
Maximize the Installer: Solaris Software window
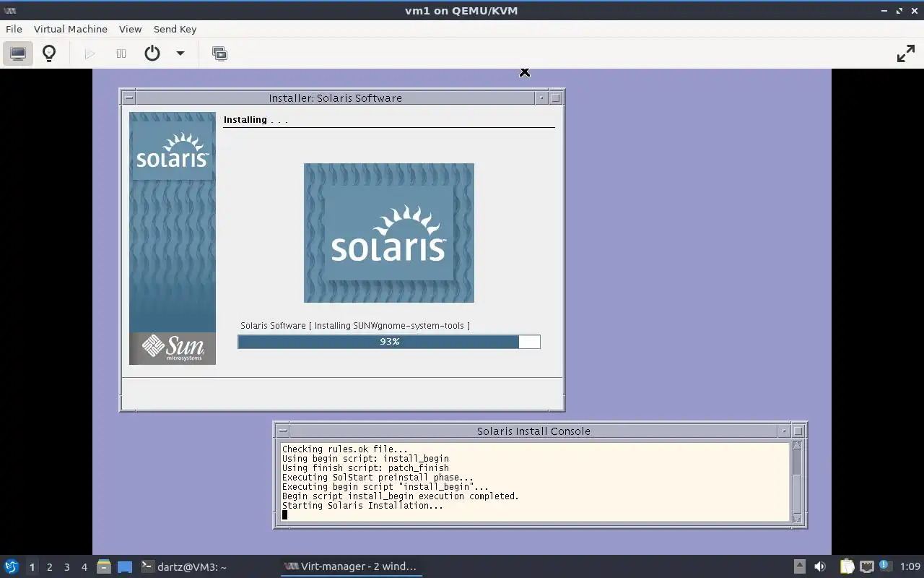[x=556, y=98]
